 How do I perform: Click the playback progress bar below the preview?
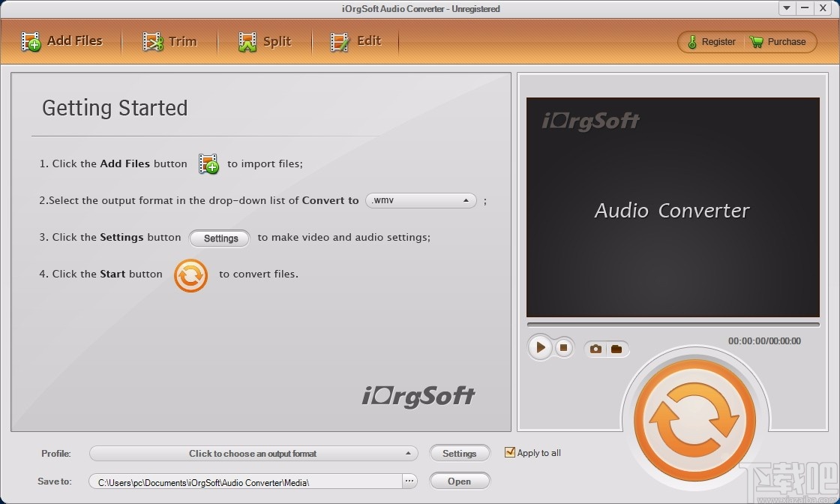pyautogui.click(x=673, y=322)
